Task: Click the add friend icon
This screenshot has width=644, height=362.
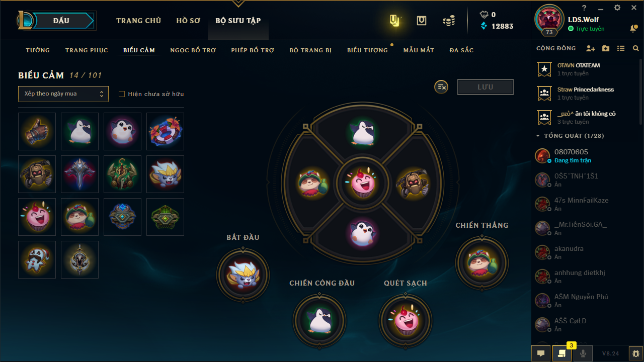Action: click(x=591, y=49)
